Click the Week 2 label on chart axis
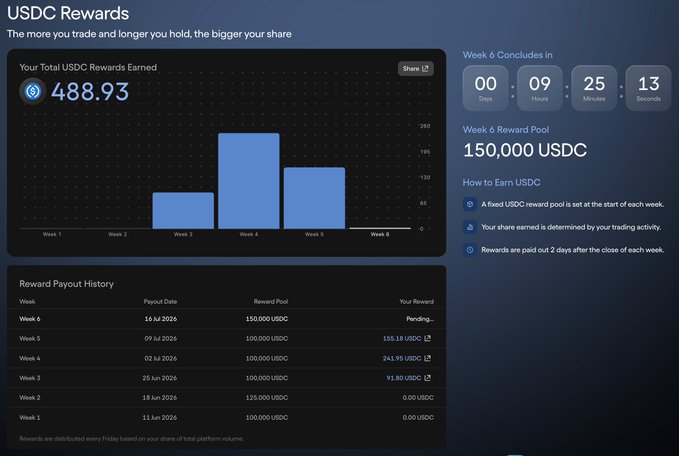The width and height of the screenshot is (679, 456). (117, 234)
